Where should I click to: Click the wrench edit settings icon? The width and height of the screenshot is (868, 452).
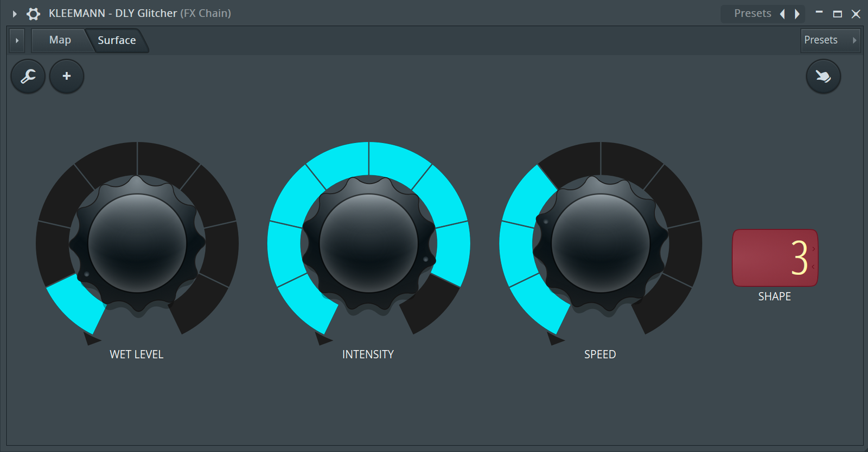click(28, 76)
